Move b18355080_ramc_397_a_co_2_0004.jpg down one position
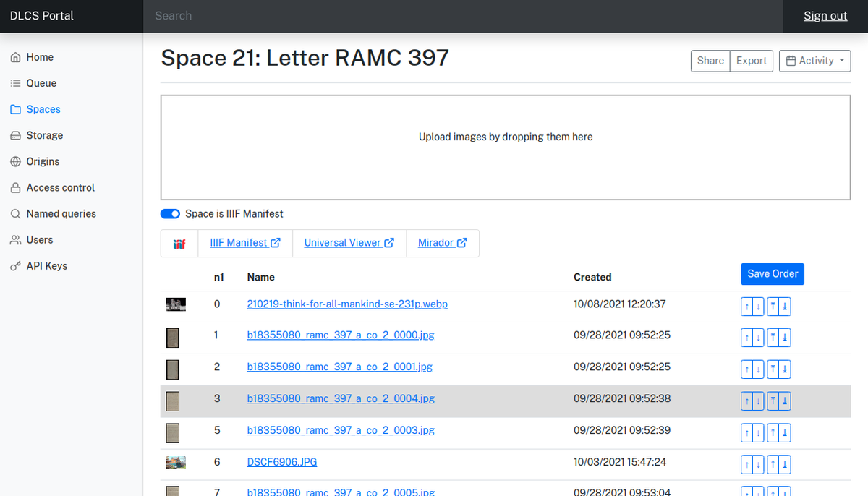This screenshot has height=496, width=868. [x=758, y=401]
